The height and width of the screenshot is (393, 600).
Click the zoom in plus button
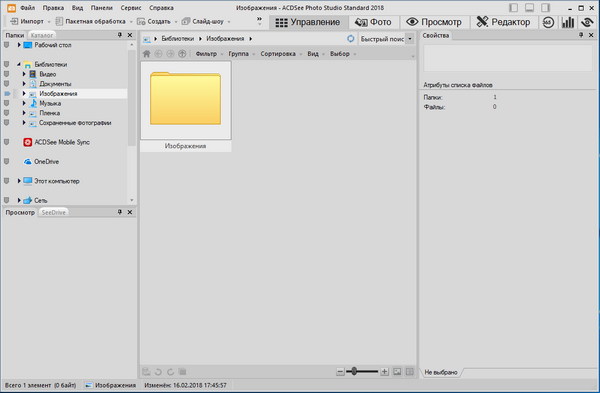point(385,372)
